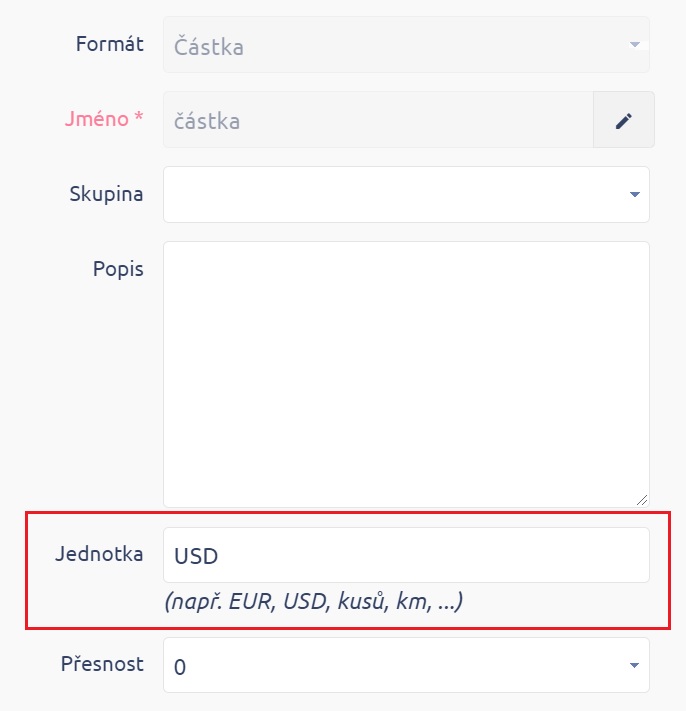Click the word Částka in Formát
Viewport: 686px width, 711px height.
point(209,46)
